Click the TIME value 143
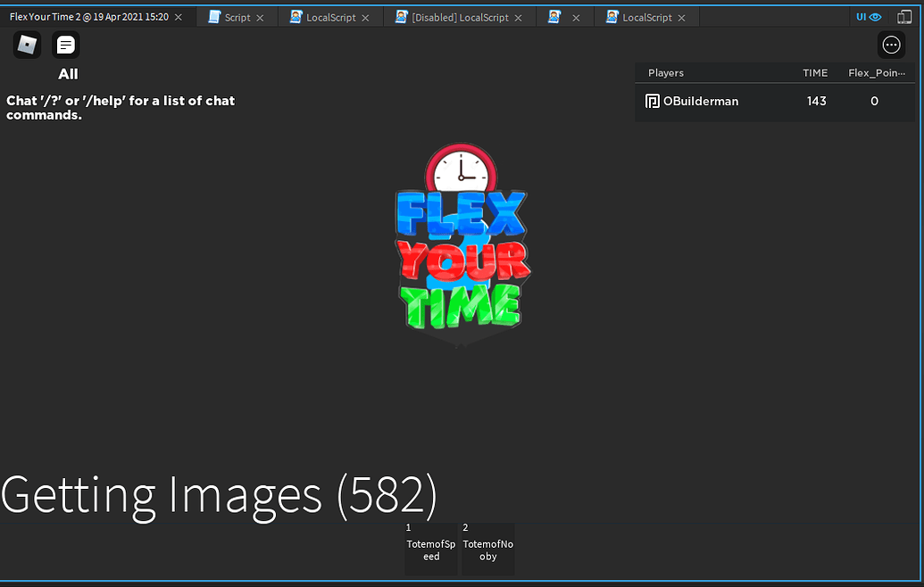 tap(816, 102)
